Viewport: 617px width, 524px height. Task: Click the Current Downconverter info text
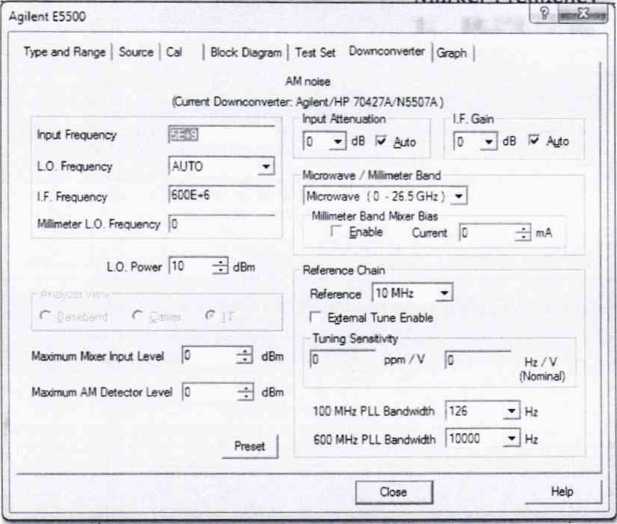(x=308, y=102)
